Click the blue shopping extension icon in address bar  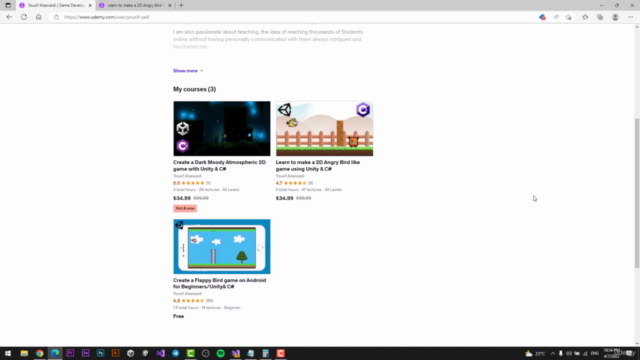542,17
